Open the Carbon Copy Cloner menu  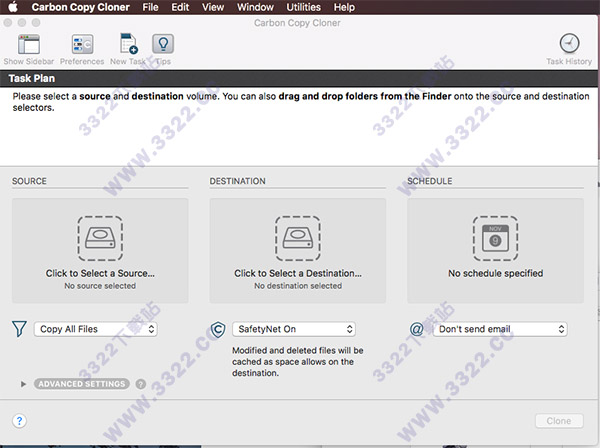[80, 7]
